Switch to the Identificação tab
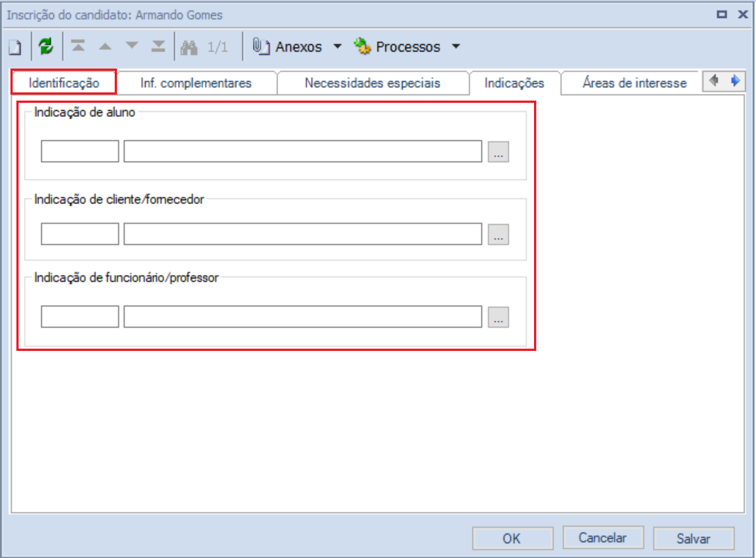756x558 pixels. click(64, 83)
